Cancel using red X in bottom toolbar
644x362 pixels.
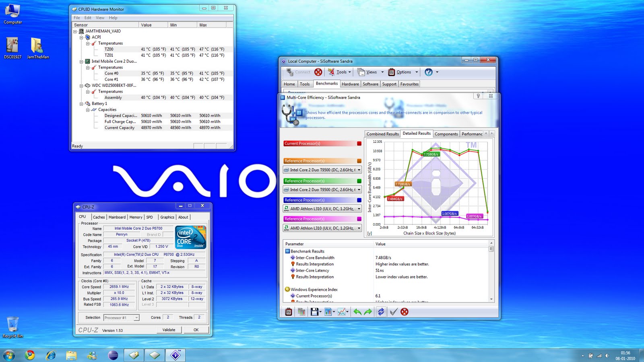(405, 312)
